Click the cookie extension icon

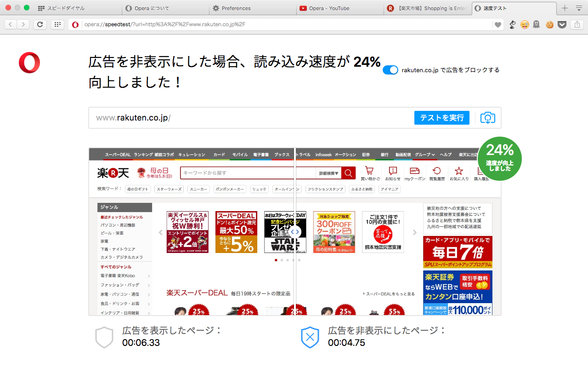(x=549, y=24)
